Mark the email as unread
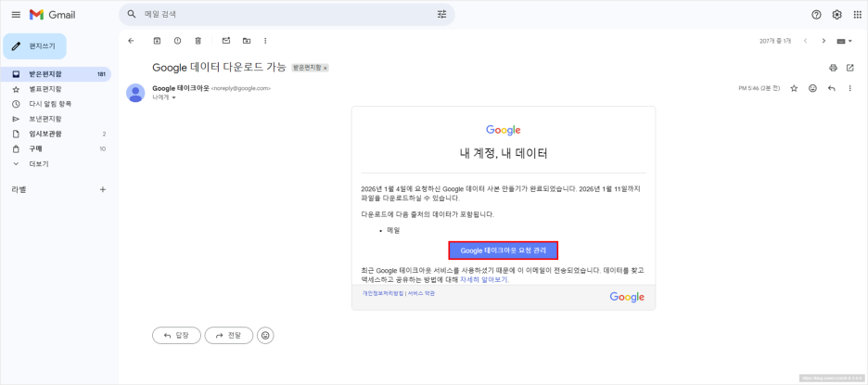 click(226, 41)
